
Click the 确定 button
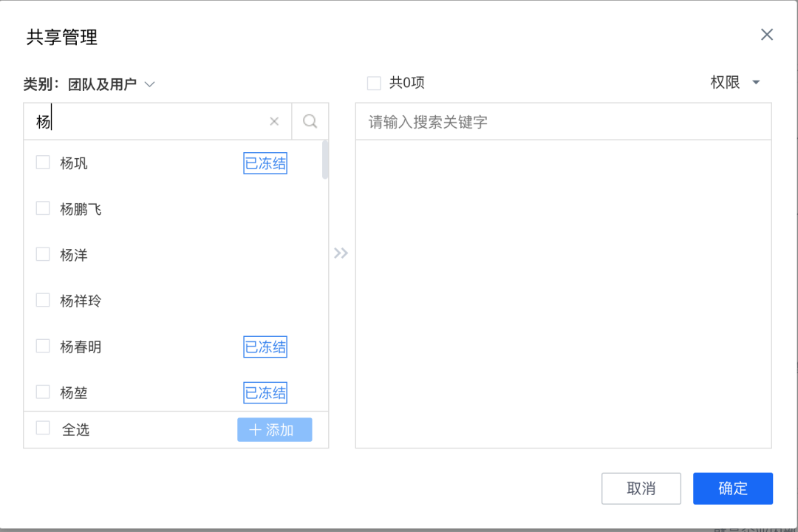coord(733,488)
